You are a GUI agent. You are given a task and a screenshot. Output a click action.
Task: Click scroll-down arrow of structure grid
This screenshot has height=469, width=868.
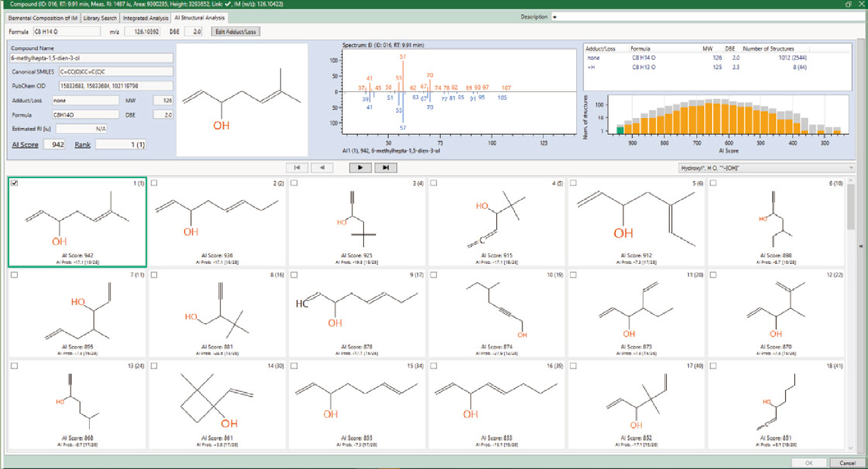(851, 448)
